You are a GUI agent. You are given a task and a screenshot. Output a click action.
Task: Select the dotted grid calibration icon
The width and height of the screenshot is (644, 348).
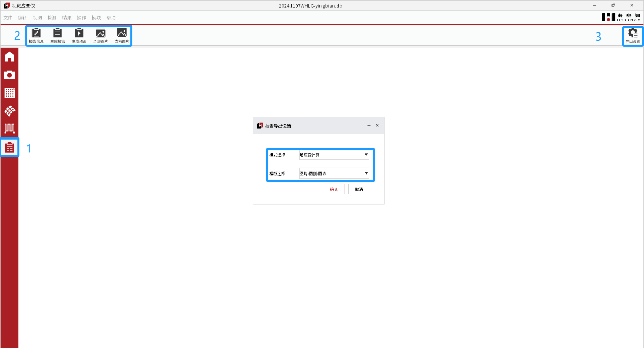[9, 93]
